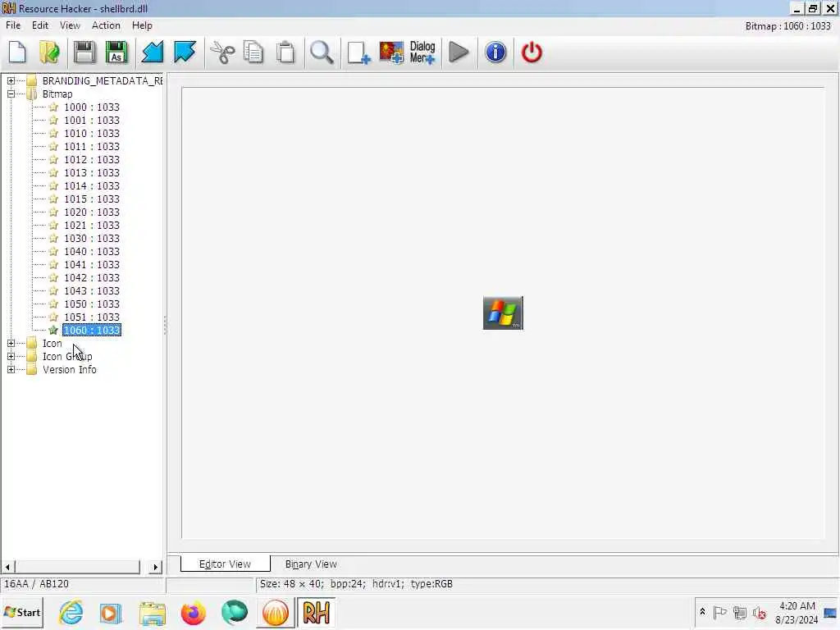Viewport: 840px width, 630px height.
Task: Click the Resource Hacker RH taskbar button
Action: click(316, 612)
